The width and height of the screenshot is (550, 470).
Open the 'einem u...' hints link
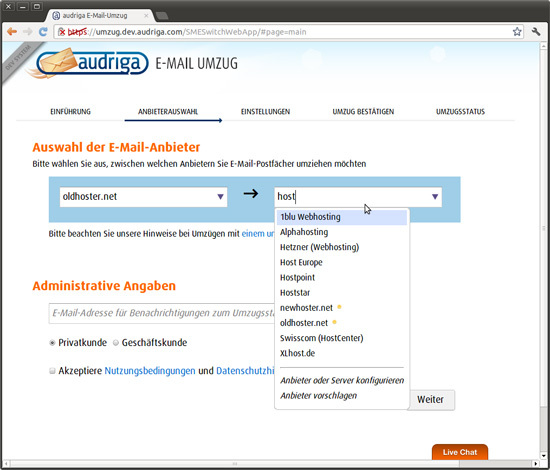click(x=258, y=234)
